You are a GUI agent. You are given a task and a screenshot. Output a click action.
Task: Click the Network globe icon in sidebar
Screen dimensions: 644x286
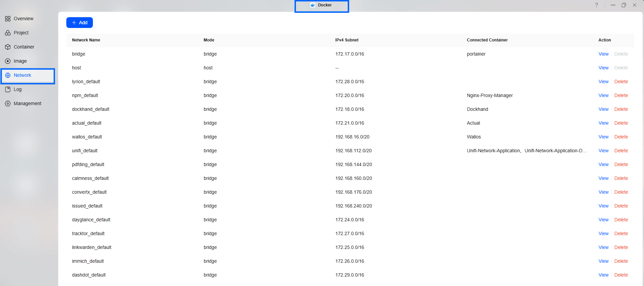click(x=8, y=75)
